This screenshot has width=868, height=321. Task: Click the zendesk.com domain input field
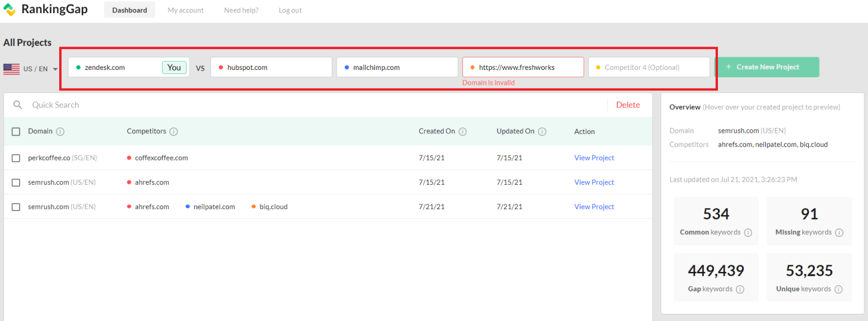(x=129, y=68)
